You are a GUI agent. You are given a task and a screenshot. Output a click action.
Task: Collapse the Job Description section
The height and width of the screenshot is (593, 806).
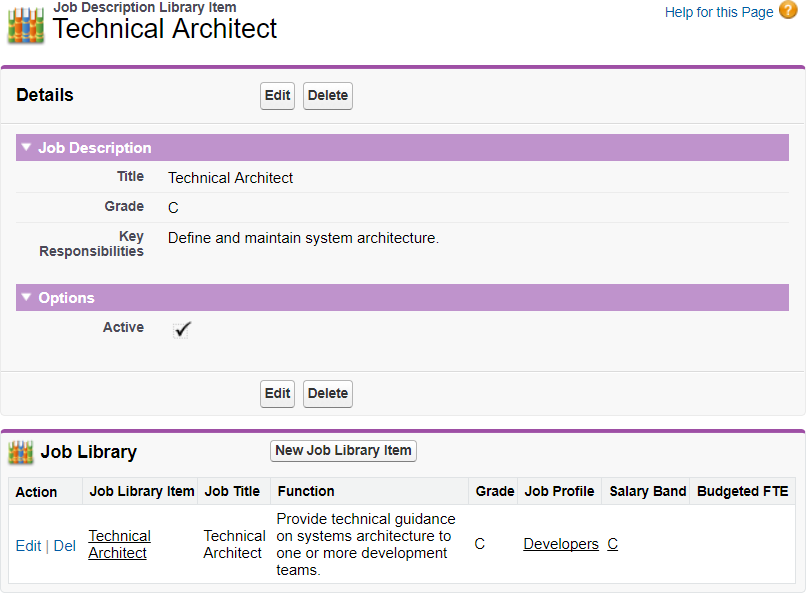click(27, 148)
